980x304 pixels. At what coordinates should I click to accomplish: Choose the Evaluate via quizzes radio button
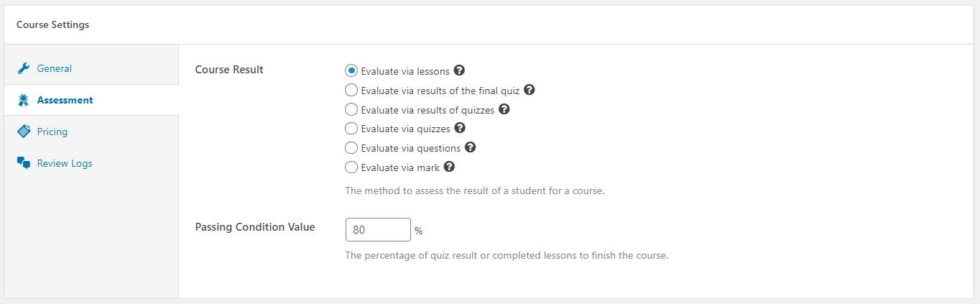pyautogui.click(x=351, y=129)
